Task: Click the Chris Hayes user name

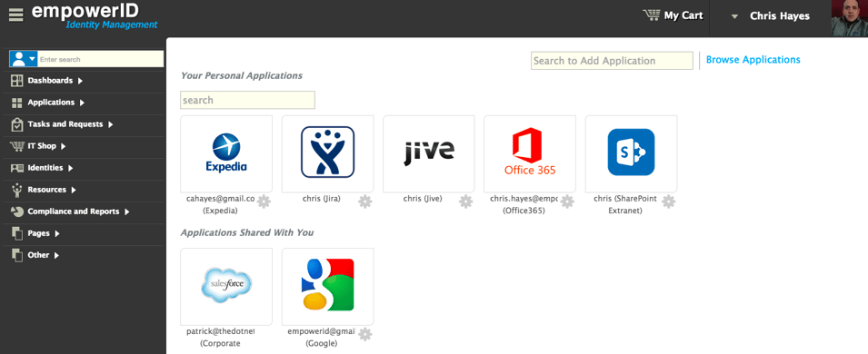Action: click(780, 16)
